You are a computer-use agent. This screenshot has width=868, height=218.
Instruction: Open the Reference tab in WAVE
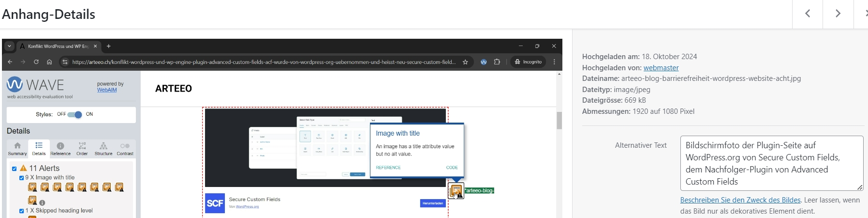tap(60, 149)
